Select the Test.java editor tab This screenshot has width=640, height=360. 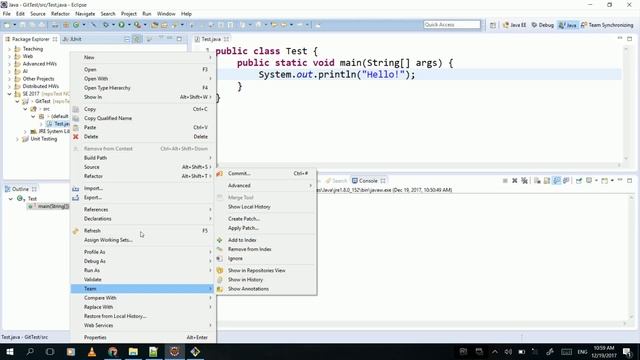(x=211, y=39)
